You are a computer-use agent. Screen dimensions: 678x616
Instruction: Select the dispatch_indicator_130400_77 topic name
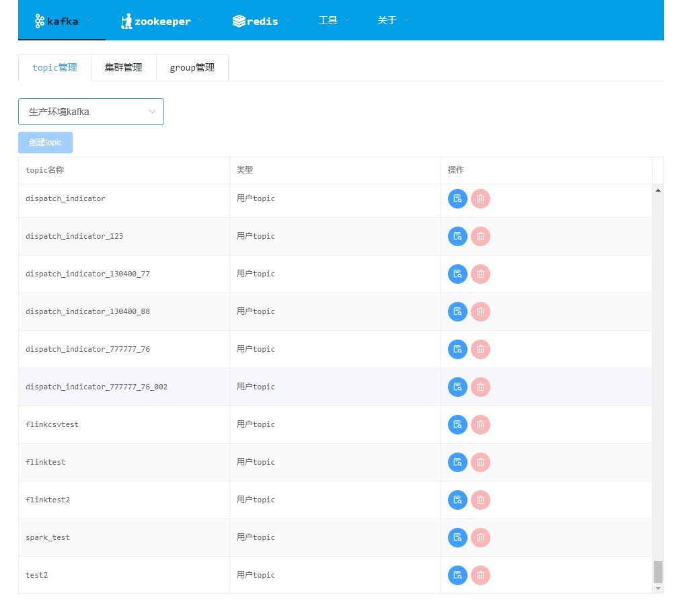87,274
